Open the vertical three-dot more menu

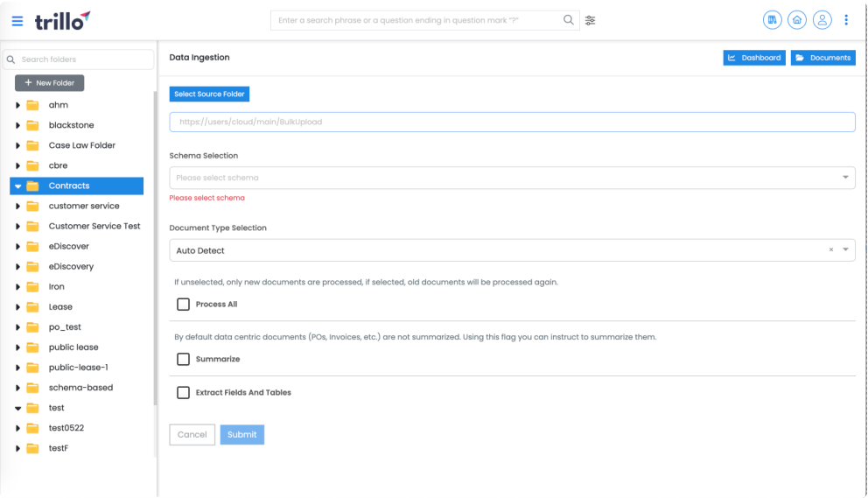pos(846,20)
